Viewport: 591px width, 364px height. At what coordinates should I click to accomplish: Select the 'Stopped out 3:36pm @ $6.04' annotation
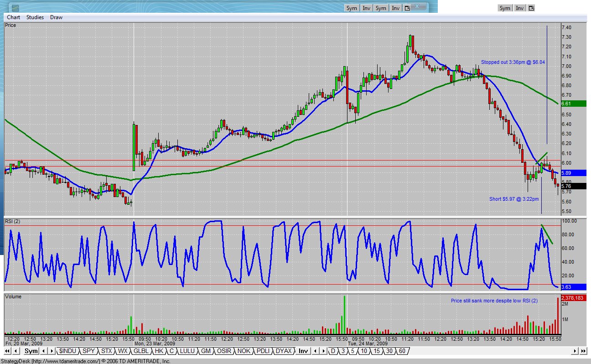[x=513, y=62]
